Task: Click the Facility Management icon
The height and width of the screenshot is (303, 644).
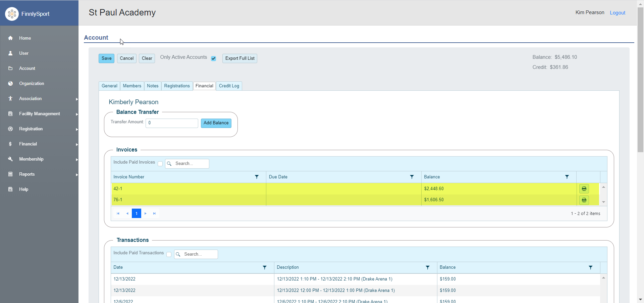Action: [10, 114]
